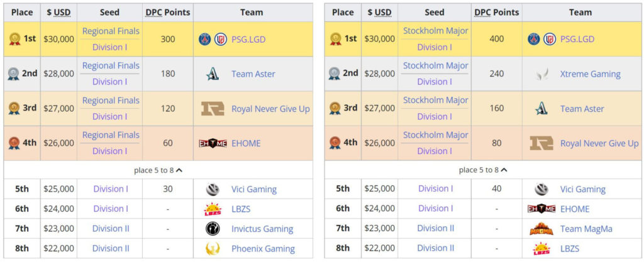Click the Team MagMa logo

[541, 229]
